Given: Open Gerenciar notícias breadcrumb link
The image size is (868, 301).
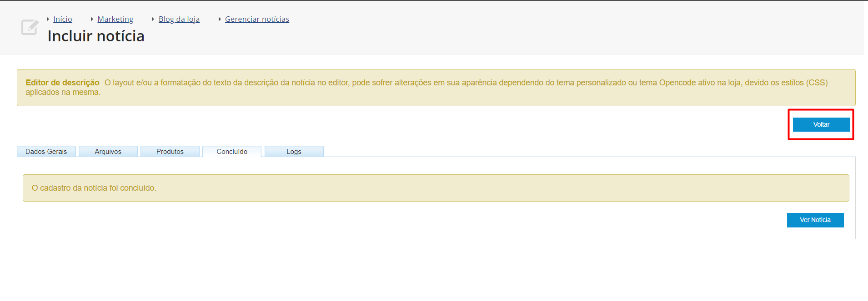Looking at the screenshot, I should click(x=257, y=19).
